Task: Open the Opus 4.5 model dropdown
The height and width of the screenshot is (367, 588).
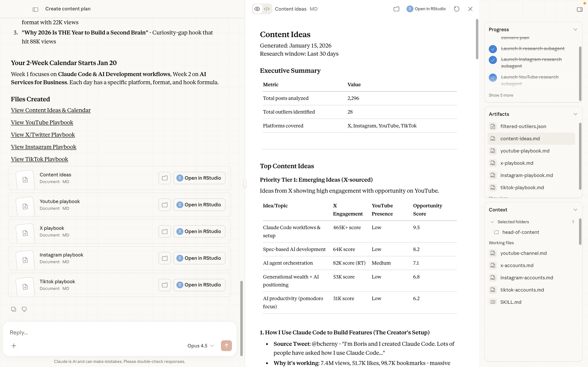Action: [x=200, y=346]
